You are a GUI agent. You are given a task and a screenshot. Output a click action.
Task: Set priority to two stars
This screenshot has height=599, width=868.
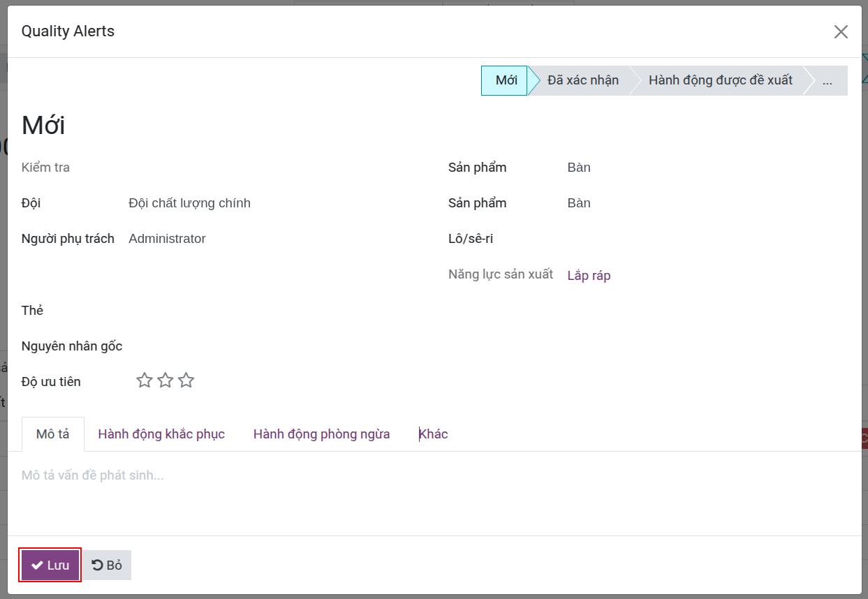(x=165, y=380)
